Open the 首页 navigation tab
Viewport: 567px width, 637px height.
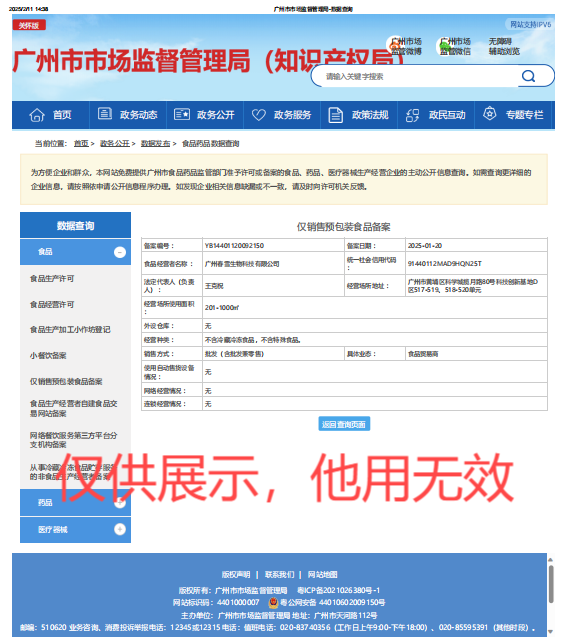tap(51, 115)
